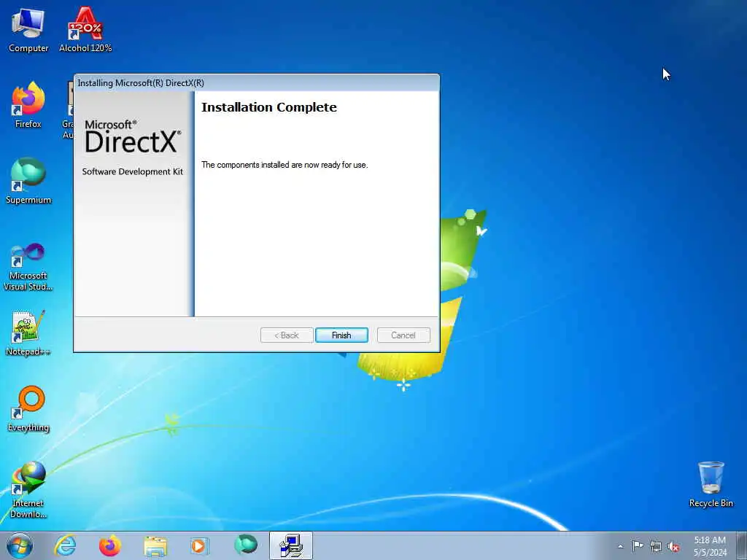This screenshot has height=560, width=747.
Task: Select the Microsoft Visual Studio desktop shortcut
Action: coord(28,268)
